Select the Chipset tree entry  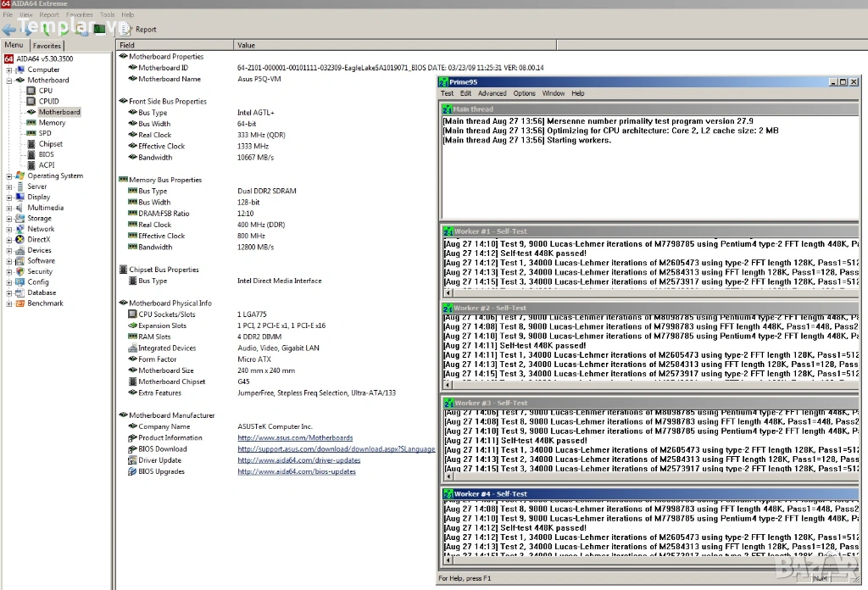(50, 144)
